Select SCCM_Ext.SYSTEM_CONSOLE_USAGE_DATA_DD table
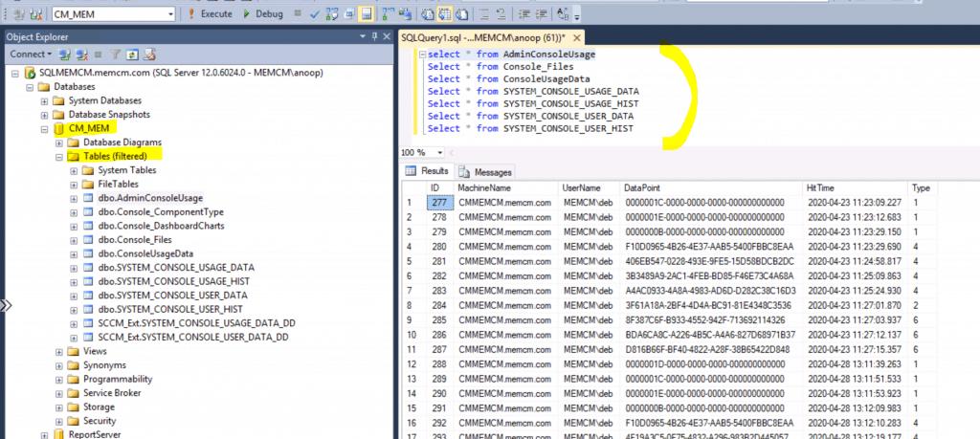 [x=196, y=323]
